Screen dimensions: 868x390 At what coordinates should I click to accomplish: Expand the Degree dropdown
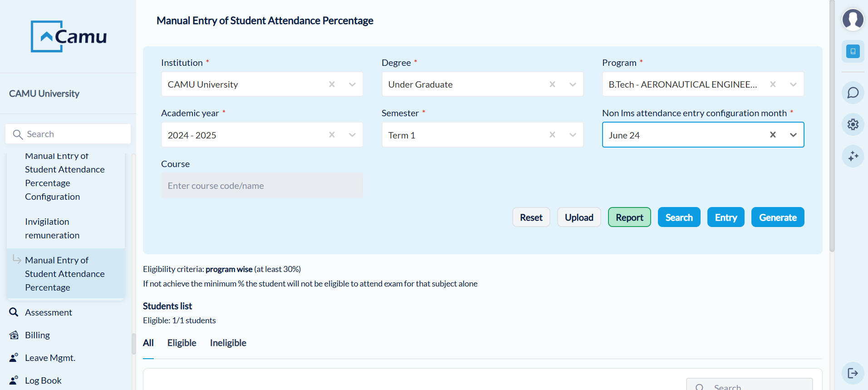click(x=573, y=84)
